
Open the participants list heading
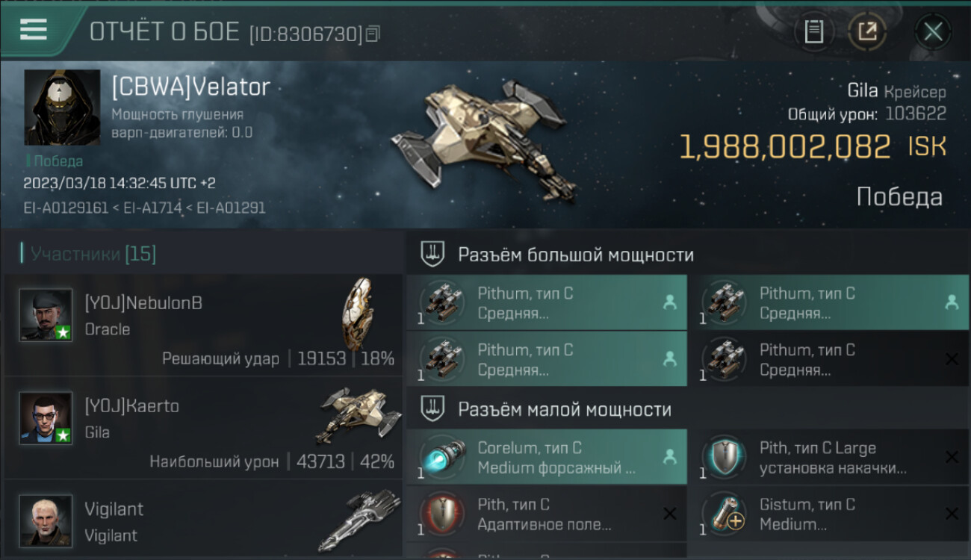pos(93,254)
